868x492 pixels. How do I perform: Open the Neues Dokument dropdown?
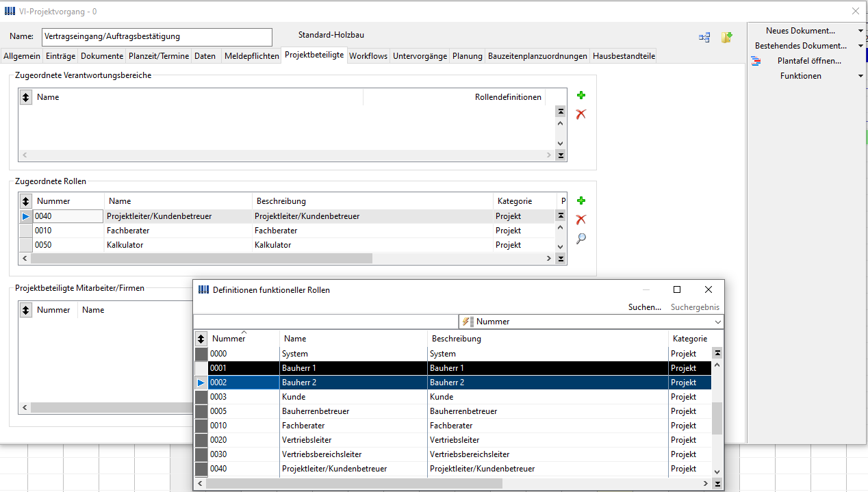pos(861,31)
